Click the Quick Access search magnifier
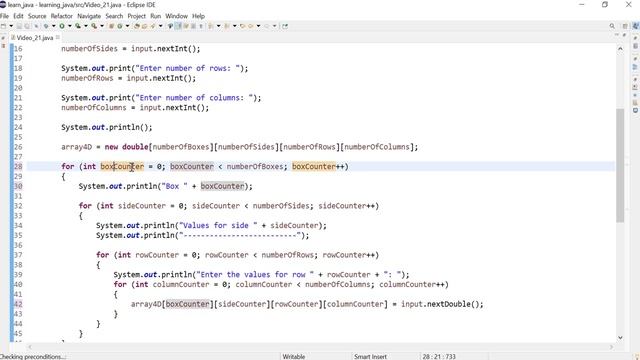Image resolution: width=640 pixels, height=360 pixels. point(612,26)
